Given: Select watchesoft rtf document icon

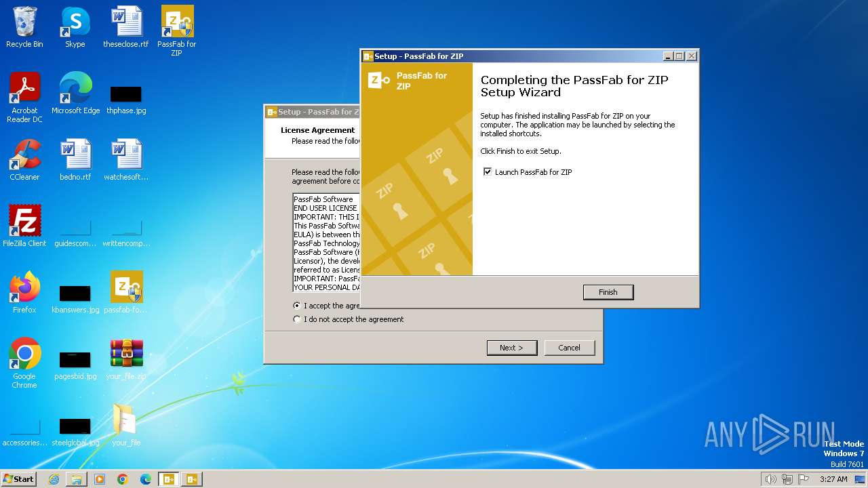Looking at the screenshot, I should coord(126,159).
